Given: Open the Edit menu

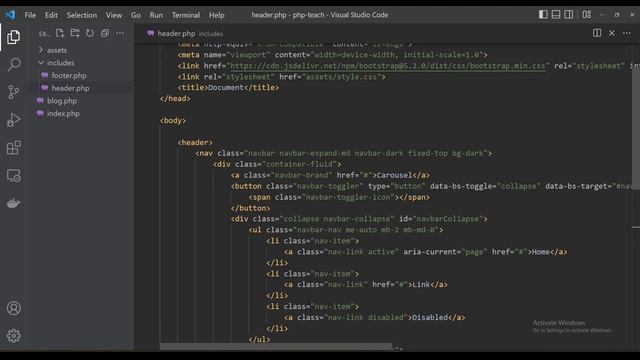Looking at the screenshot, I should click(51, 15).
